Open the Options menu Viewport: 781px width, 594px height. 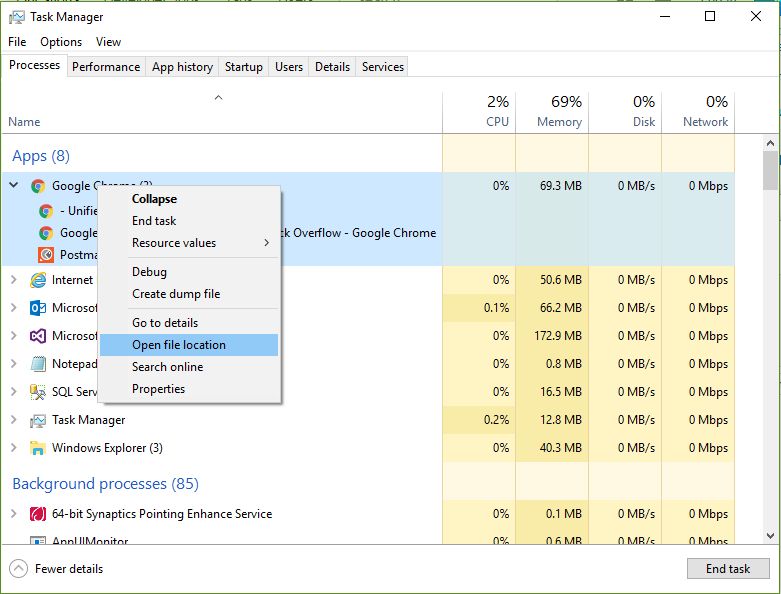click(x=61, y=42)
